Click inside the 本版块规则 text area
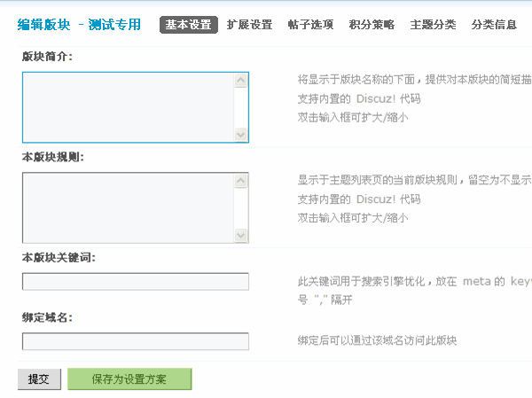 coord(128,207)
